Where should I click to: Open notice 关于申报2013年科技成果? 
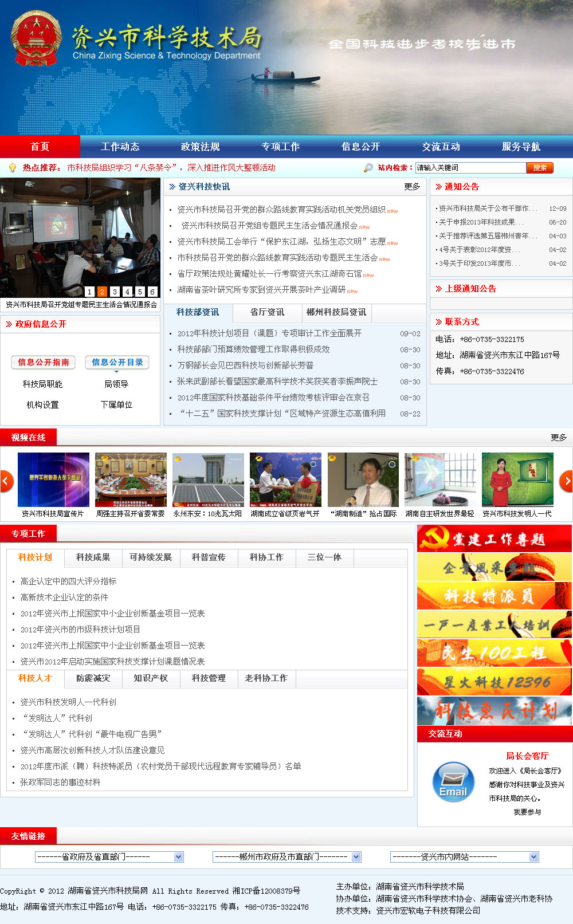(481, 222)
